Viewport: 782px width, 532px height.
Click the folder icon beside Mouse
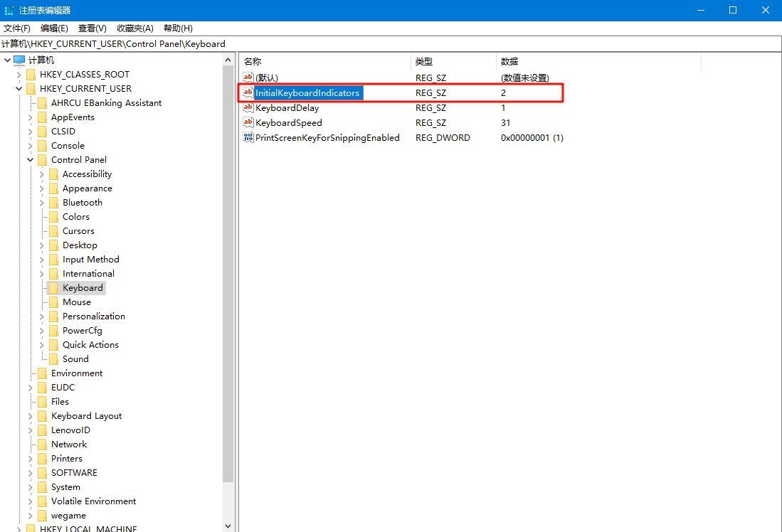[54, 302]
